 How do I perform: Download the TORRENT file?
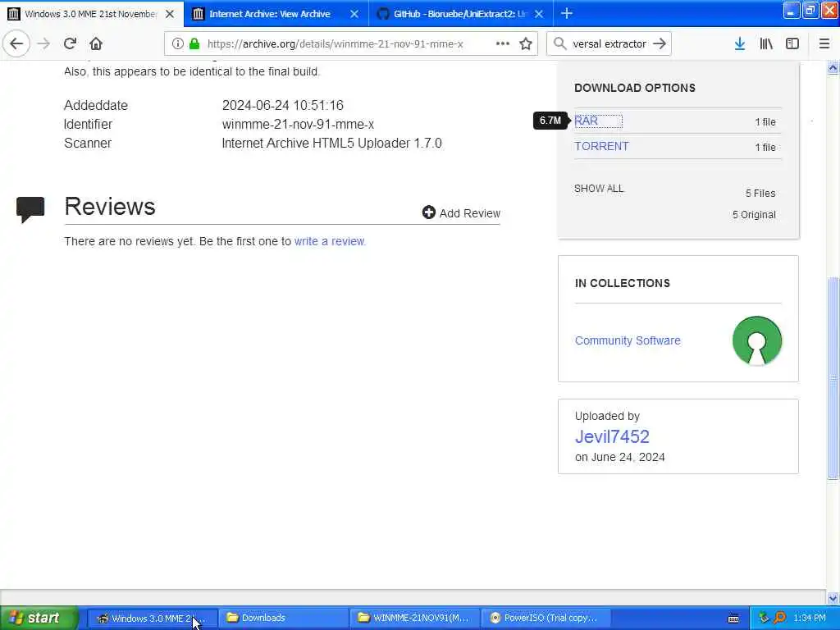tap(601, 146)
